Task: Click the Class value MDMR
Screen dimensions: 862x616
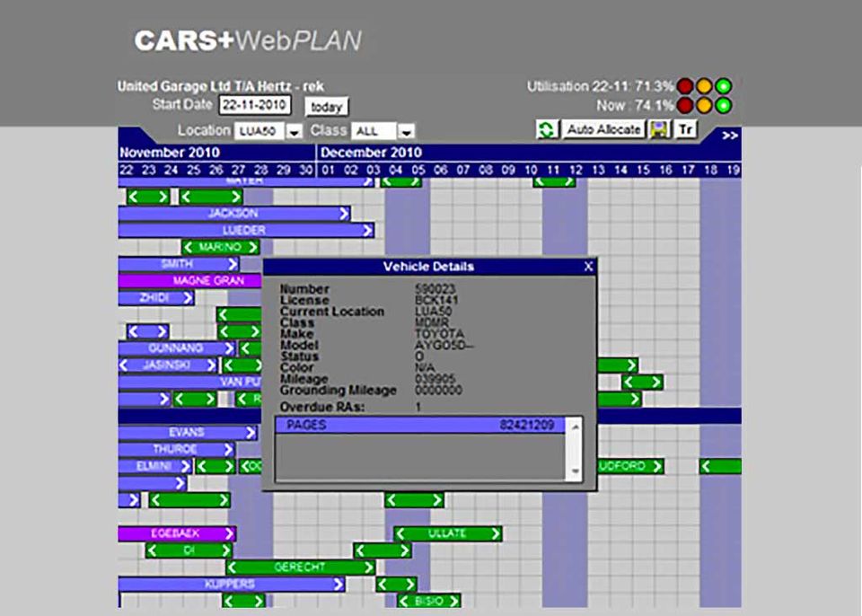Action: pyautogui.click(x=432, y=323)
